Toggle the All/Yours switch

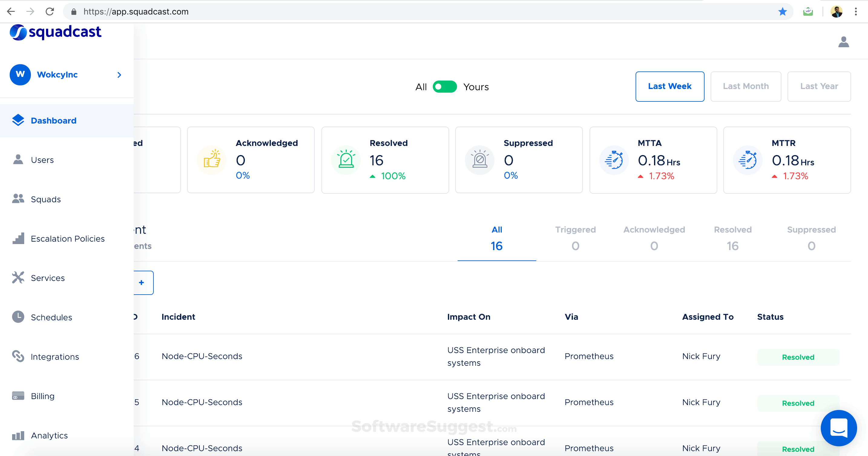445,87
